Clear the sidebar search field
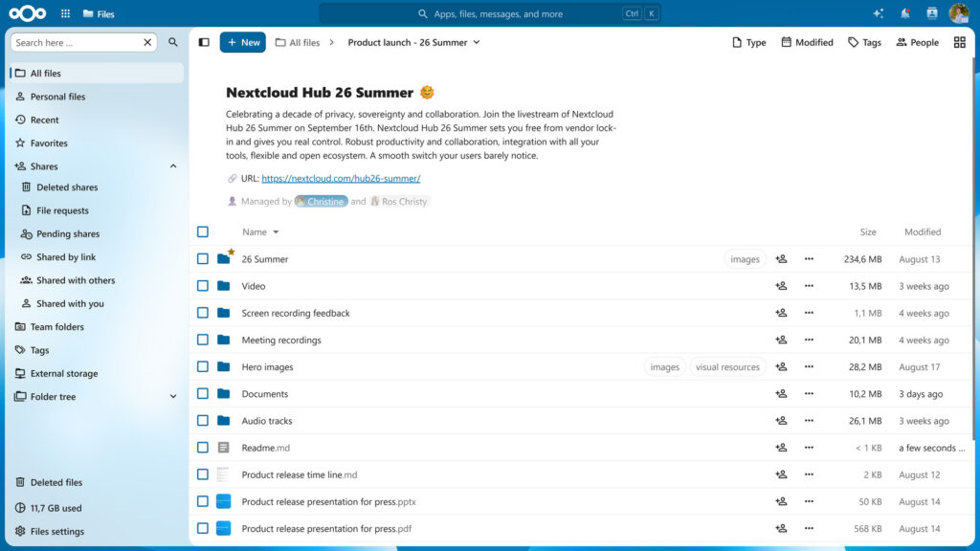Viewport: 980px width, 551px height. click(x=147, y=42)
